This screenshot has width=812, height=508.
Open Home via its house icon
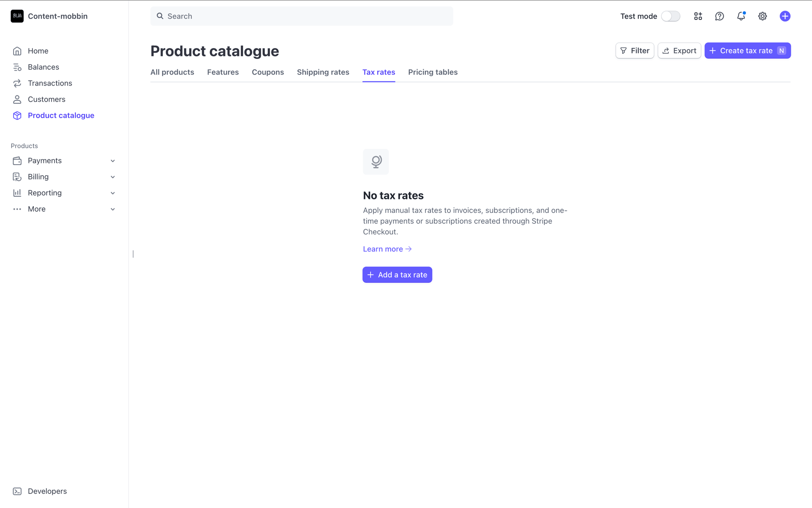pos(17,51)
